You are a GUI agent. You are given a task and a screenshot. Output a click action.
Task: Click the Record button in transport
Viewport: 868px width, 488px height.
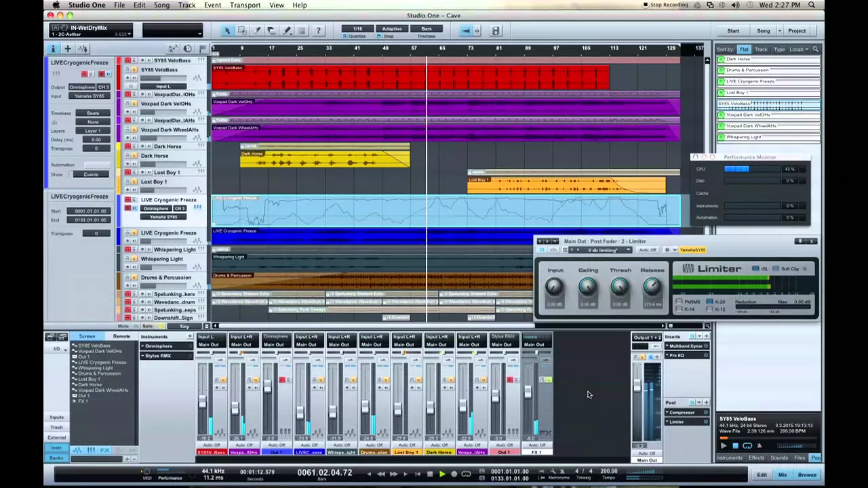click(x=454, y=474)
